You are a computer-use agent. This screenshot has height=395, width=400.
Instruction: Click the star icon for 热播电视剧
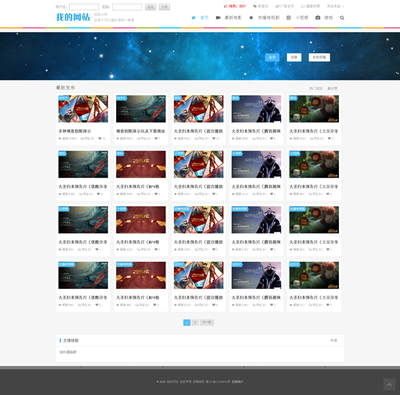(x=251, y=18)
